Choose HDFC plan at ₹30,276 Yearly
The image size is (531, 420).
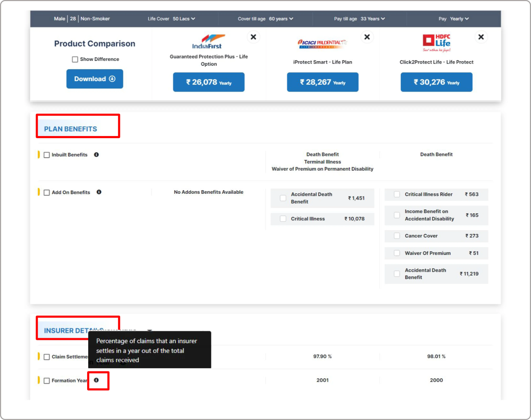tap(436, 82)
